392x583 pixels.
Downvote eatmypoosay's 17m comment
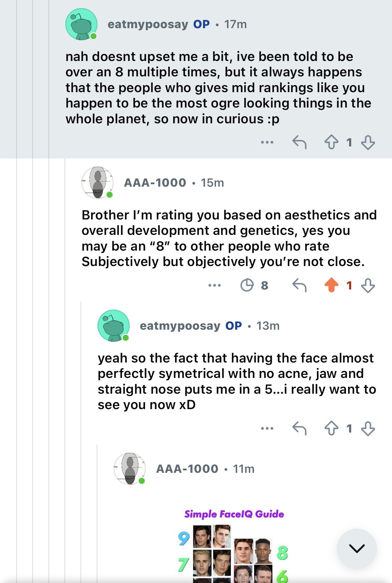pyautogui.click(x=368, y=142)
